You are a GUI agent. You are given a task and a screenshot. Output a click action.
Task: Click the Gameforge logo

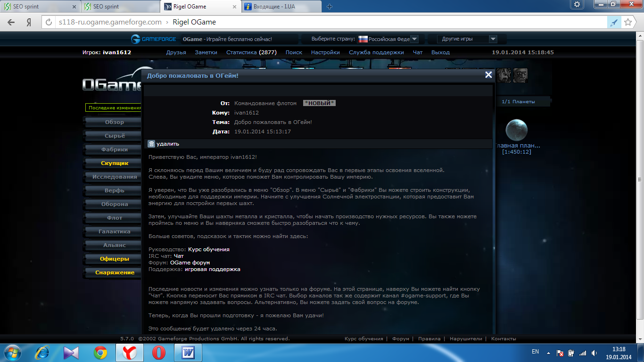tap(154, 39)
